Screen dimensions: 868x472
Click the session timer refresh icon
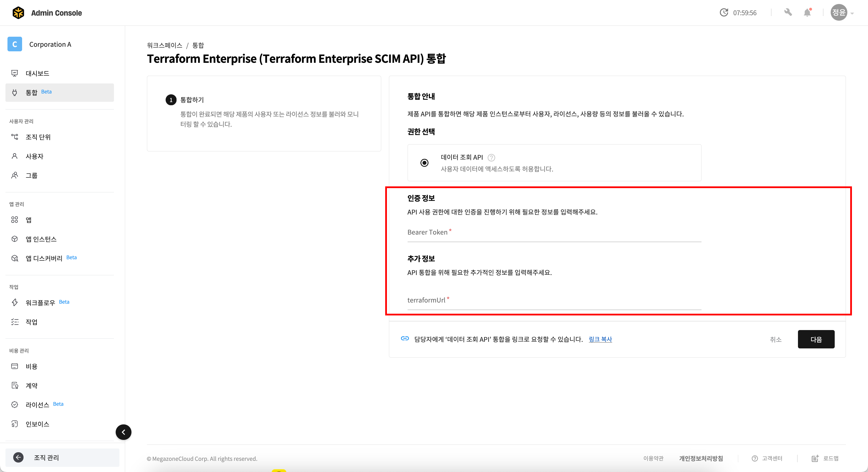pos(724,13)
